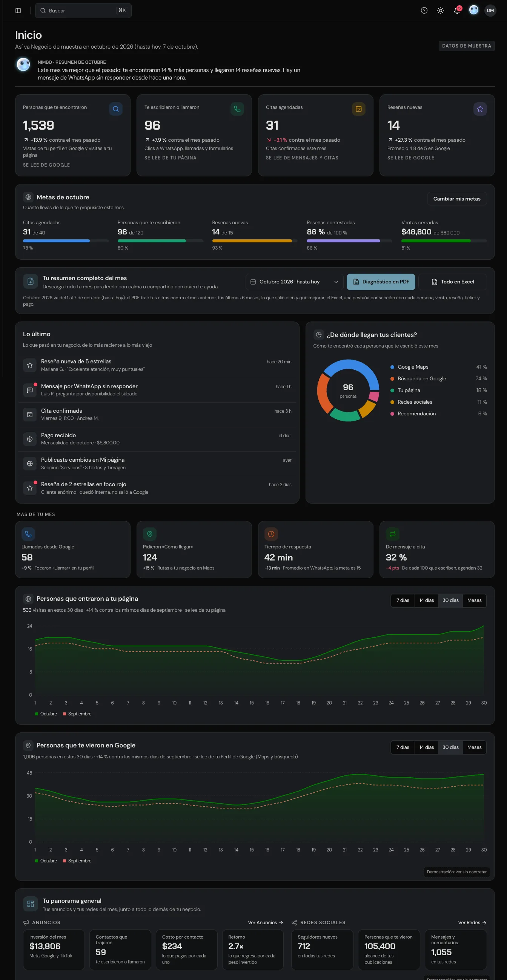Select 14 días in Personas que te vieron en Google
This screenshot has height=980, width=507.
[426, 747]
